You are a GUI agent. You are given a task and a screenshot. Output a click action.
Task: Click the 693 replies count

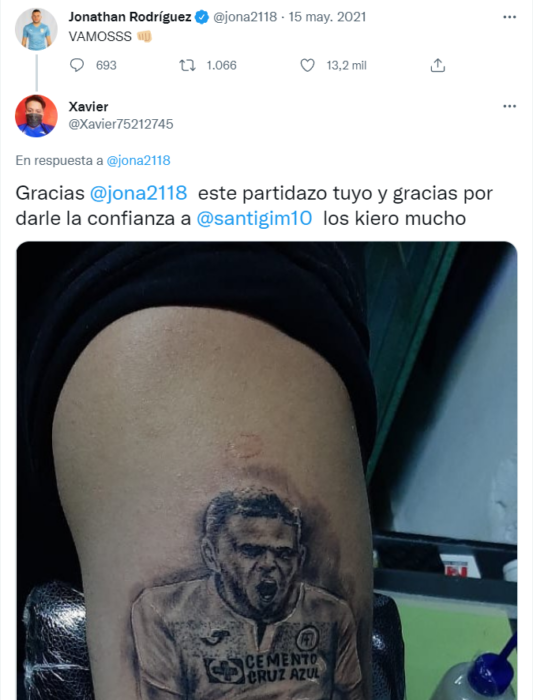106,66
